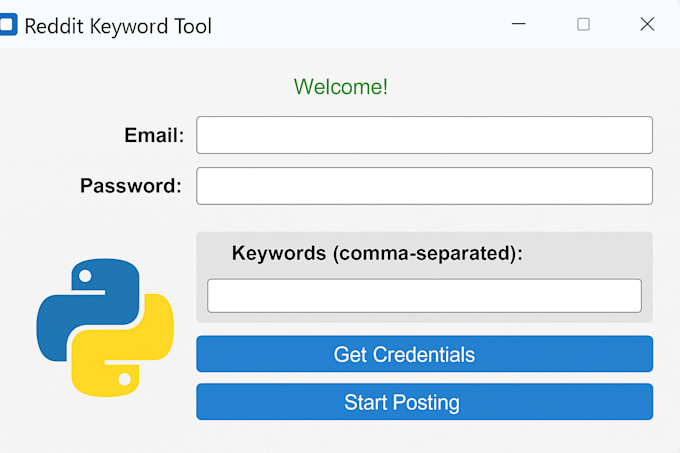Click the Python logo image
This screenshot has width=680, height=453.
105,328
